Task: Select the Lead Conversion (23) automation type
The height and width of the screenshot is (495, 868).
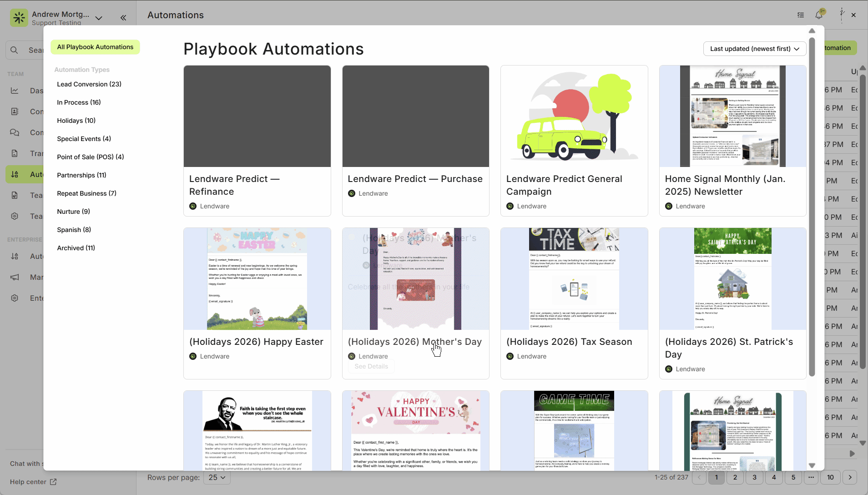Action: [89, 84]
